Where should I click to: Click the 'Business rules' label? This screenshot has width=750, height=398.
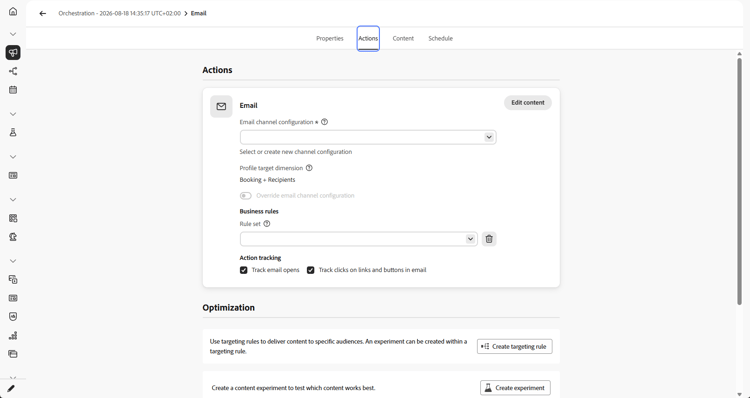(259, 211)
